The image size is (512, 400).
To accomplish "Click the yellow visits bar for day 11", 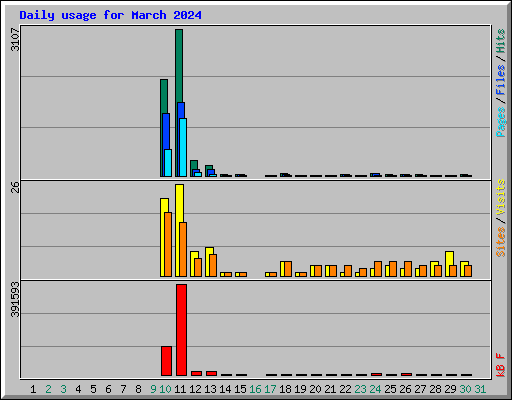I will pyautogui.click(x=179, y=203).
